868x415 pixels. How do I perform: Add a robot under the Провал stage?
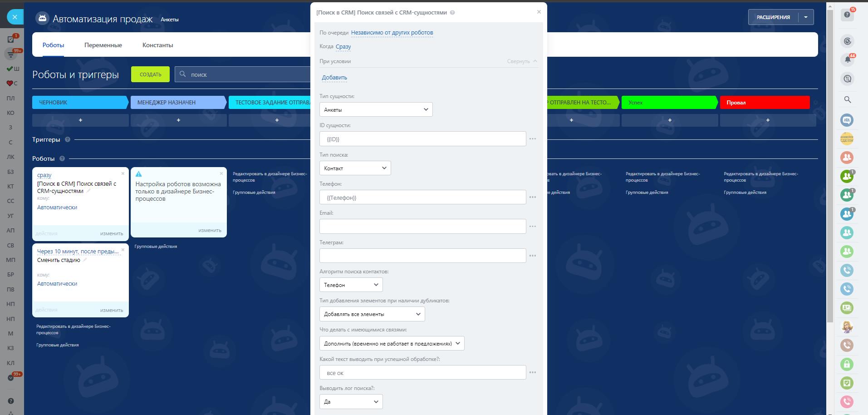tap(768, 120)
